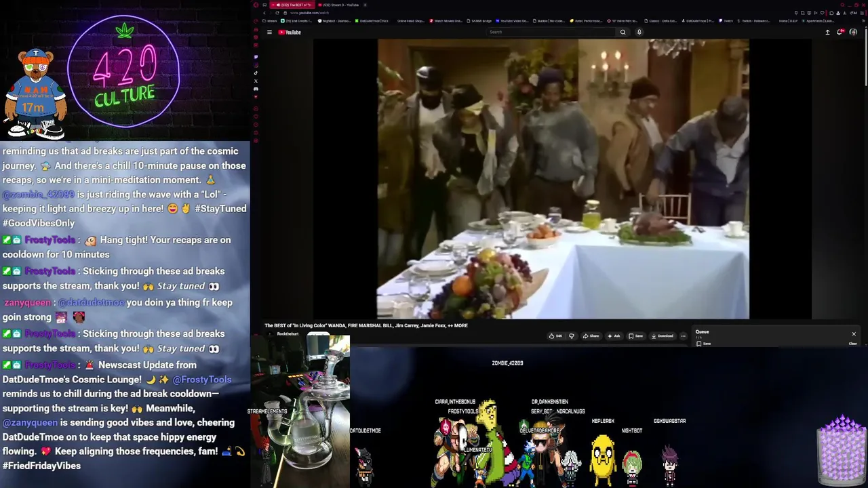Close the Queue panel
868x488 pixels.
854,333
